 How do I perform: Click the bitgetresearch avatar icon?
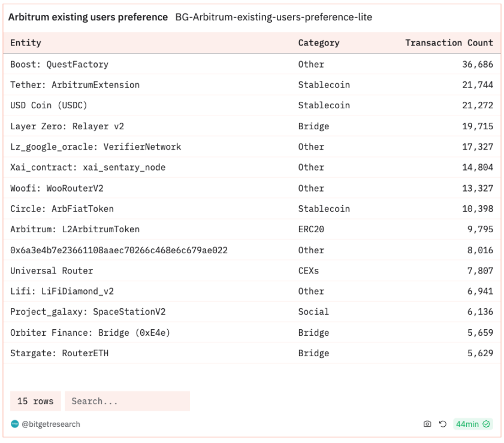tap(15, 424)
